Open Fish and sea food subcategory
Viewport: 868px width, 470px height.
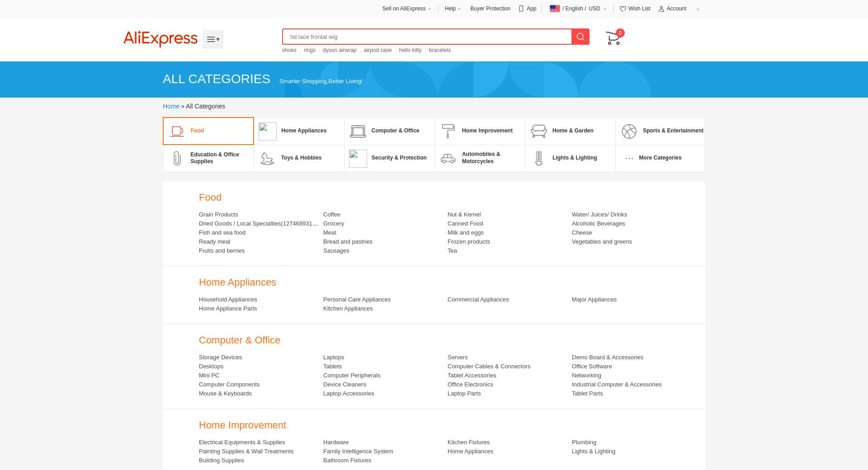coord(222,233)
